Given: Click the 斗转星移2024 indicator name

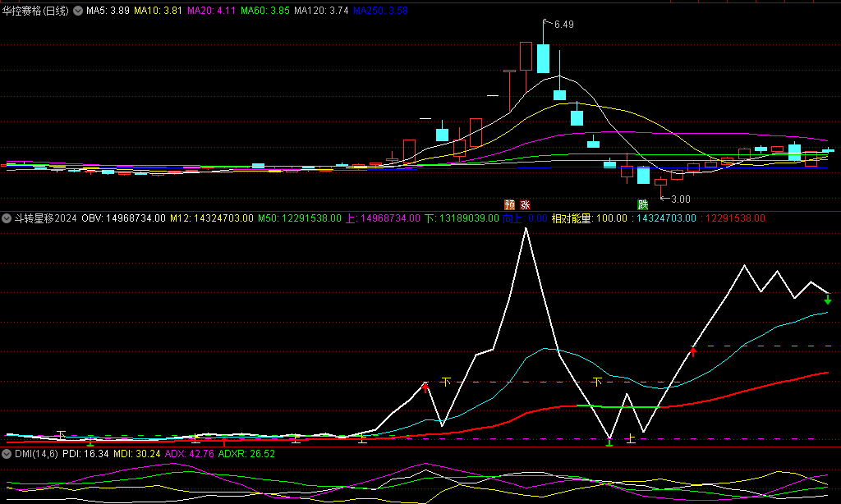Looking at the screenshot, I should [45, 218].
